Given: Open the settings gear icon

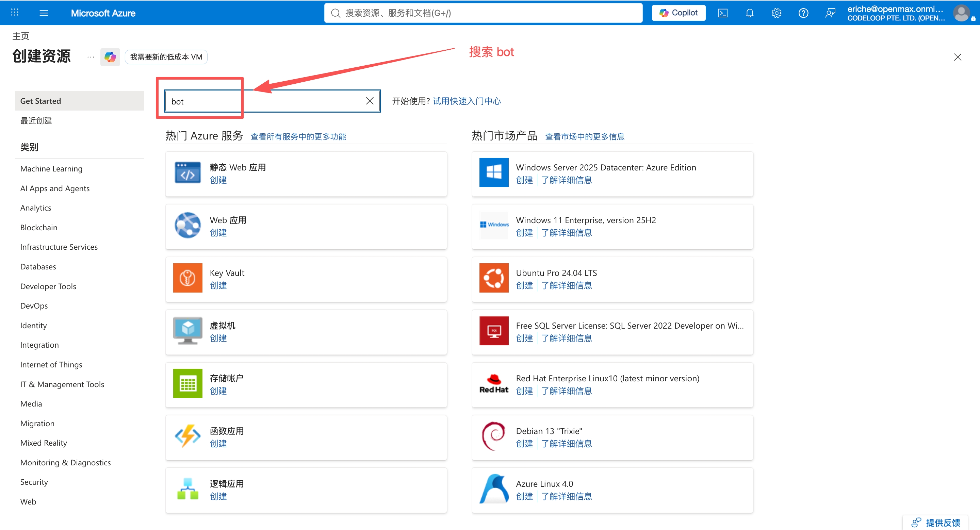Looking at the screenshot, I should (x=777, y=13).
